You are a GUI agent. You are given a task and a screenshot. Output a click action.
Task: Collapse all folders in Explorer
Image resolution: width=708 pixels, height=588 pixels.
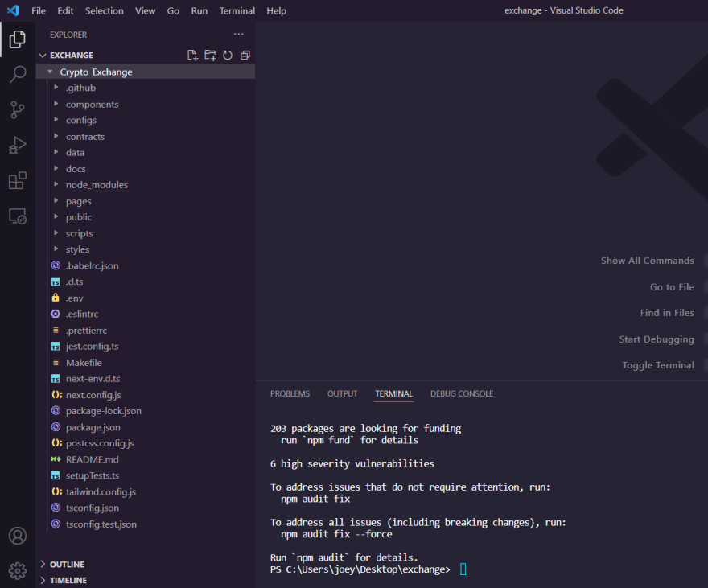tap(245, 55)
